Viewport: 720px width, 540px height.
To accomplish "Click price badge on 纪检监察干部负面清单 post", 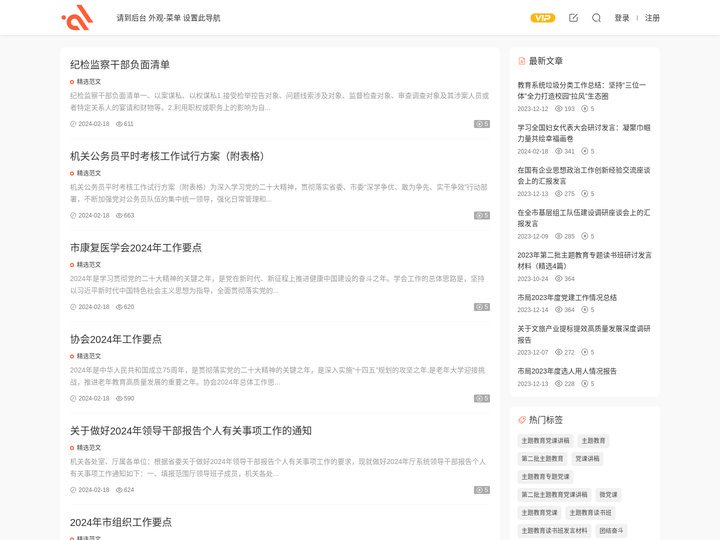I will click(x=482, y=124).
